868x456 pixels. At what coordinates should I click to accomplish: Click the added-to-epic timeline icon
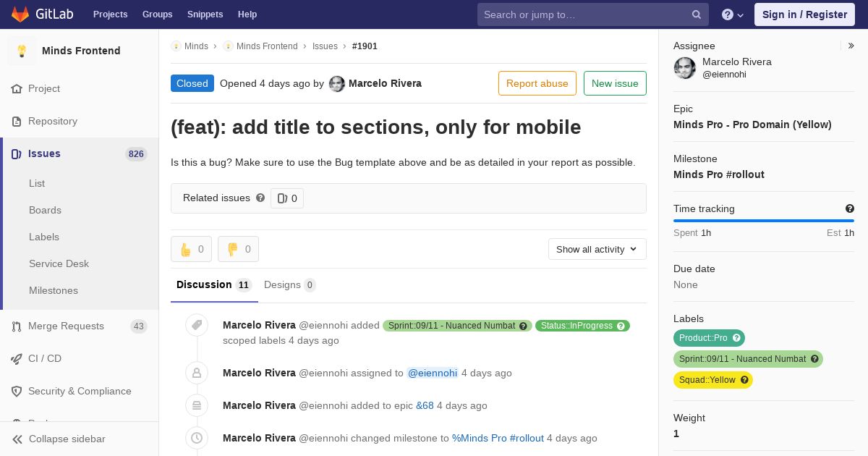point(197,405)
